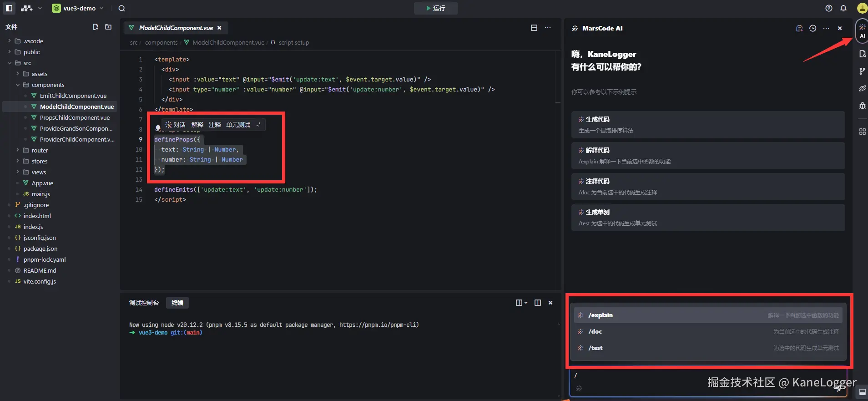Open the vue3-demo project dropdown
868x401 pixels.
coord(78,8)
